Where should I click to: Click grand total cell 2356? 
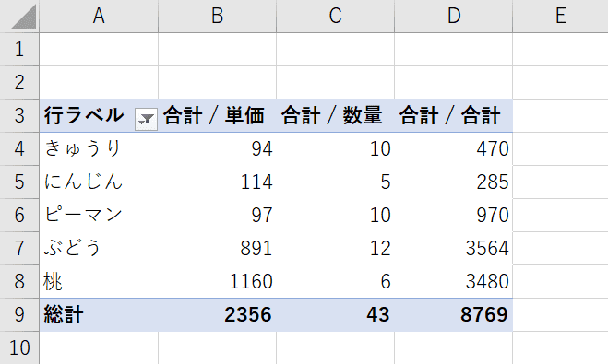click(217, 314)
